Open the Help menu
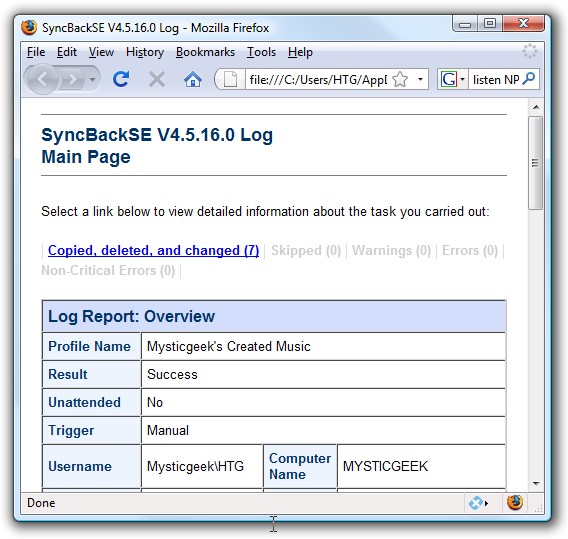 [x=300, y=52]
